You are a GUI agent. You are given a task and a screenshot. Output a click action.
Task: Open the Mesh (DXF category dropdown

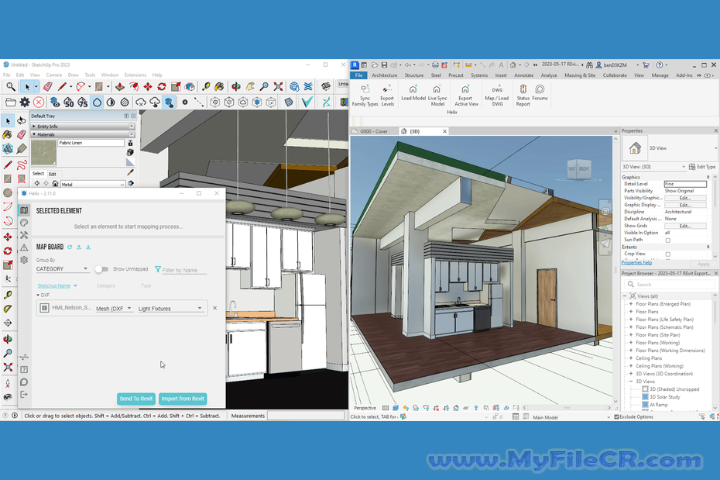pos(113,308)
